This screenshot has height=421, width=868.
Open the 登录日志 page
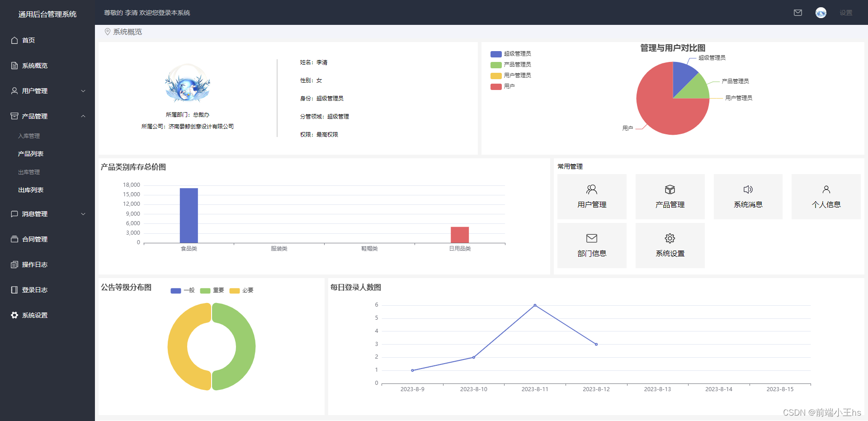point(34,289)
